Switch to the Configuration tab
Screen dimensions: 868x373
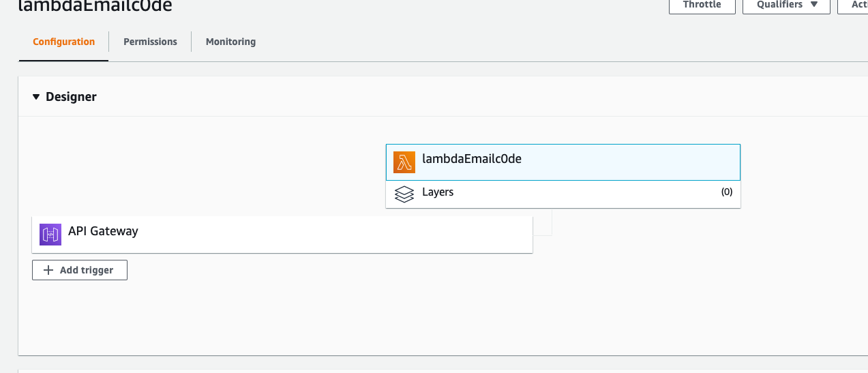coord(63,42)
